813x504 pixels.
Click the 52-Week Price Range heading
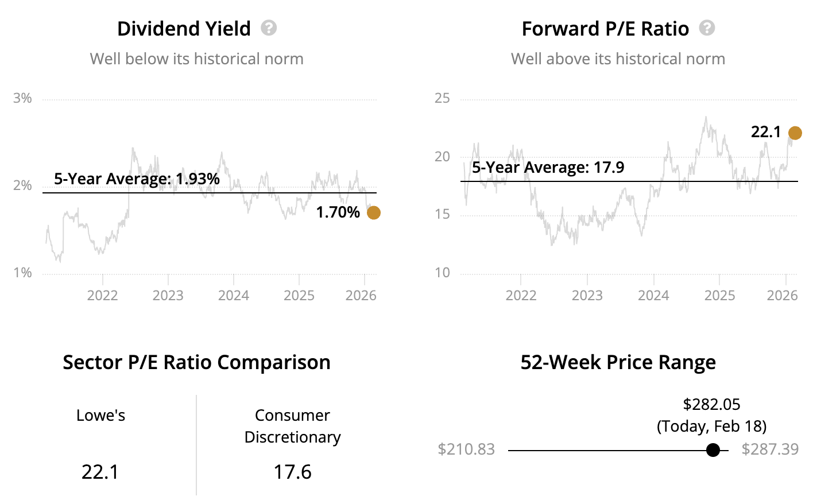[x=618, y=362]
